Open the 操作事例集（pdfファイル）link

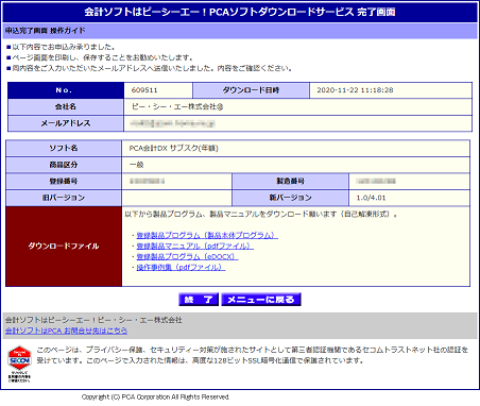(x=181, y=267)
